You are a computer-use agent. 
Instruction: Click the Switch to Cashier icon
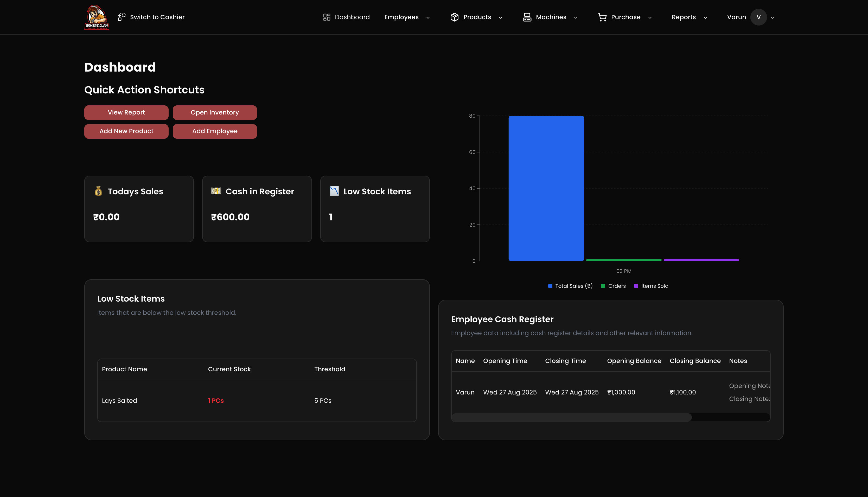(122, 17)
